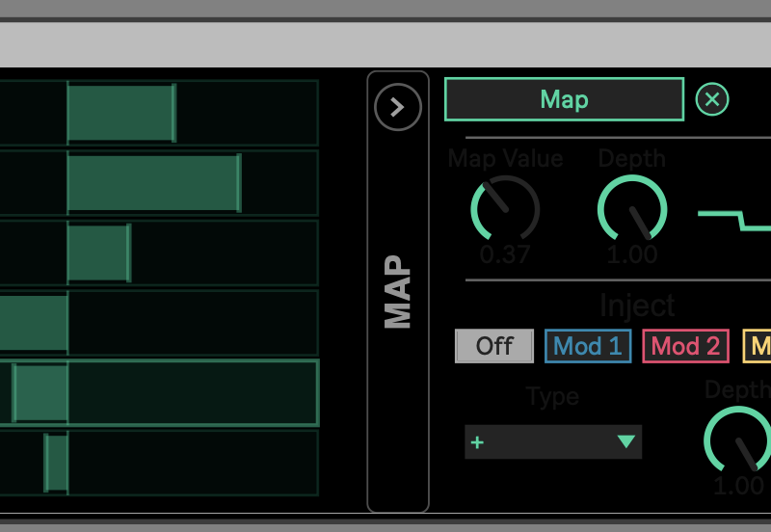Click the small narrow bar in bottom row

57,463
